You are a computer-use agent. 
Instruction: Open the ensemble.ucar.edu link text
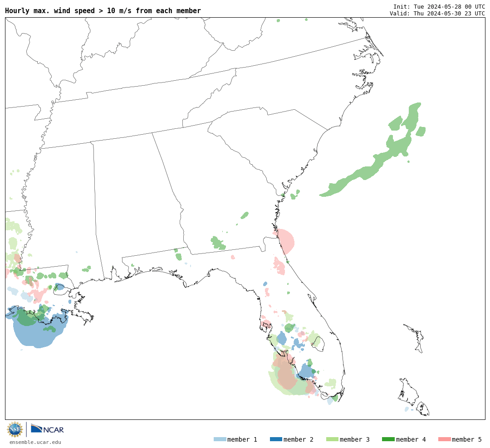35,442
